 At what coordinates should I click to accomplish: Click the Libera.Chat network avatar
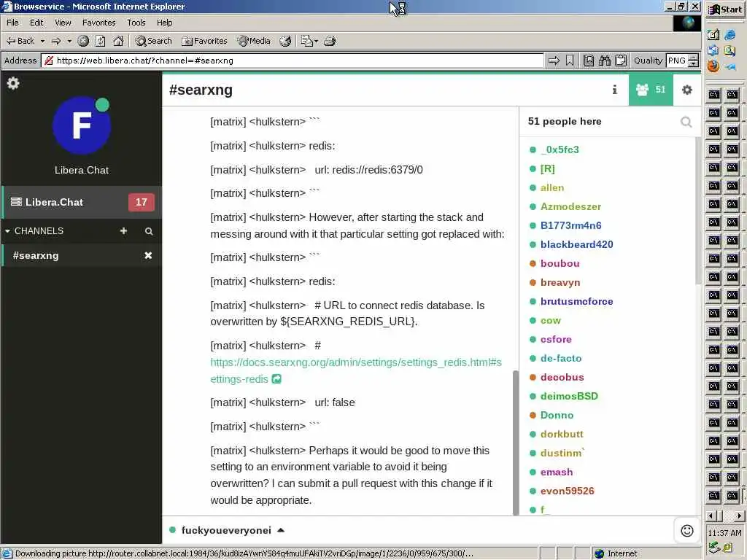[x=82, y=125]
